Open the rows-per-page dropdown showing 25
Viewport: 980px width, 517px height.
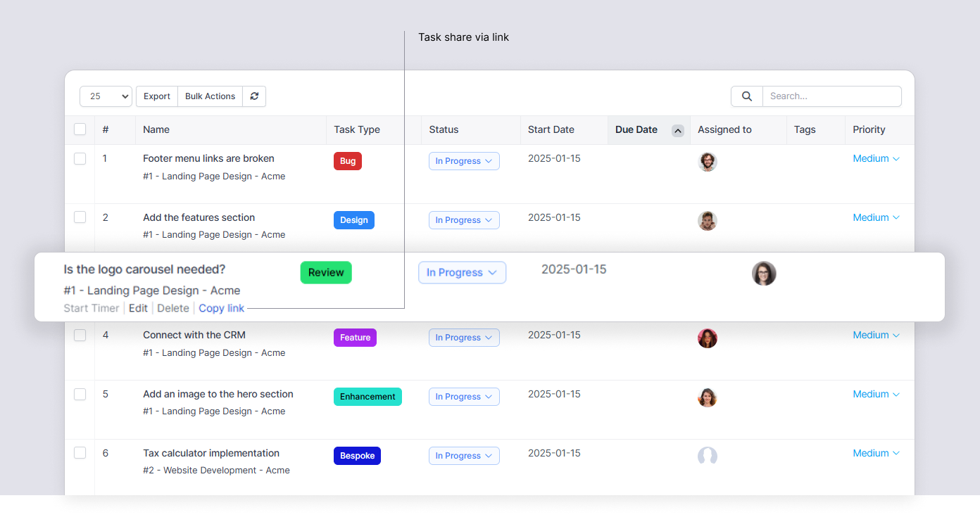click(106, 96)
